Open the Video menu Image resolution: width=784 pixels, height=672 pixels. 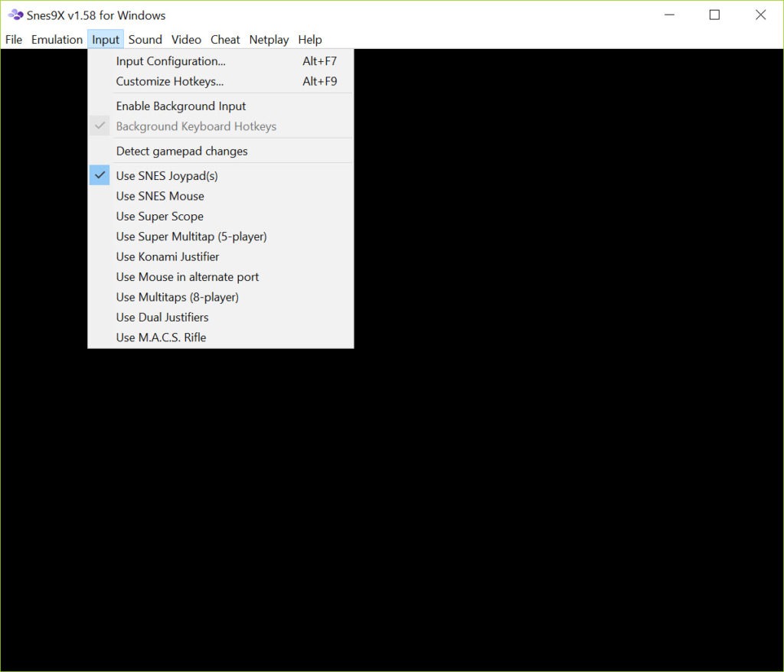186,40
